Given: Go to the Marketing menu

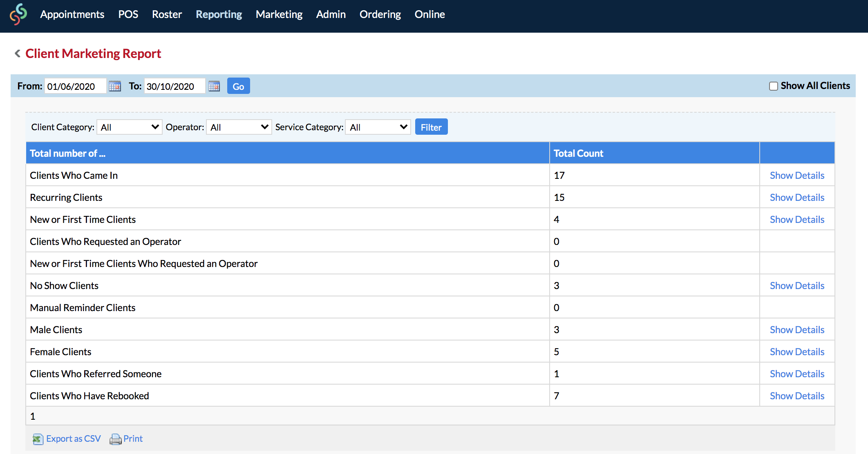Looking at the screenshot, I should (279, 14).
